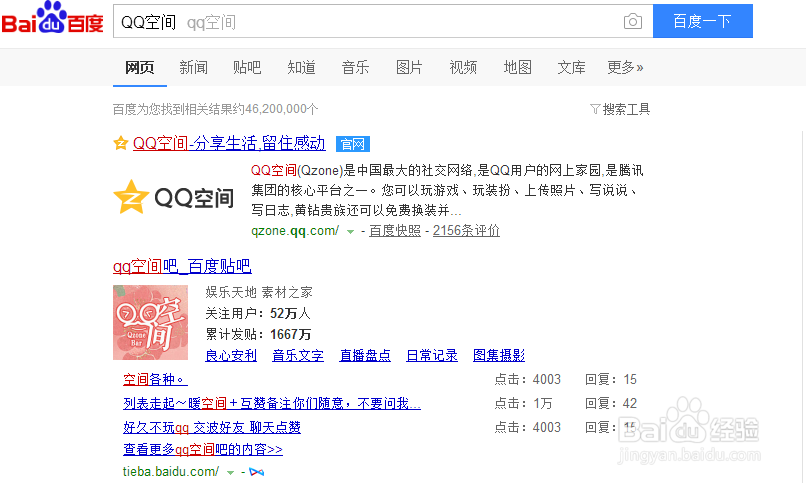Open the 图集摄影 link

click(499, 355)
